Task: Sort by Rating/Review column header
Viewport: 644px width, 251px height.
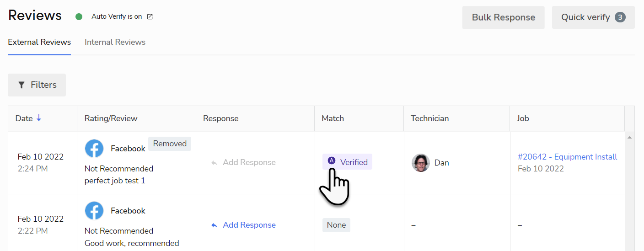Action: tap(111, 118)
